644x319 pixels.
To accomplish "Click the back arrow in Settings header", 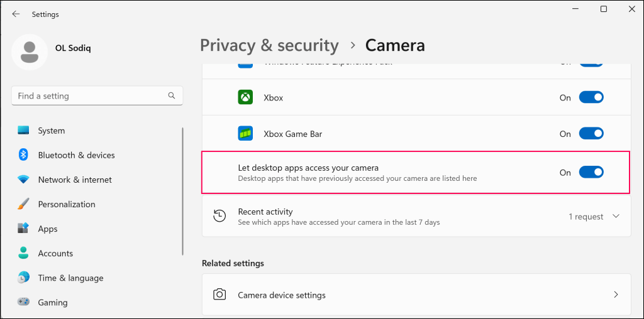I will coord(16,14).
